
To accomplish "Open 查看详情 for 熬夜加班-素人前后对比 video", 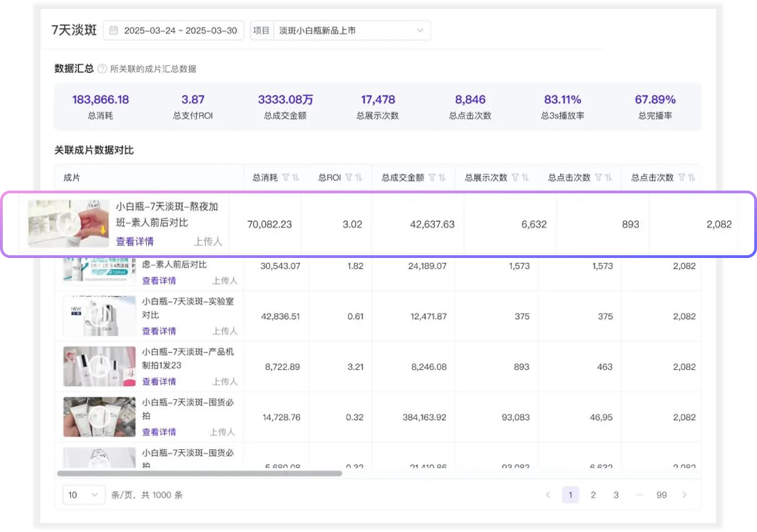I will click(x=135, y=241).
